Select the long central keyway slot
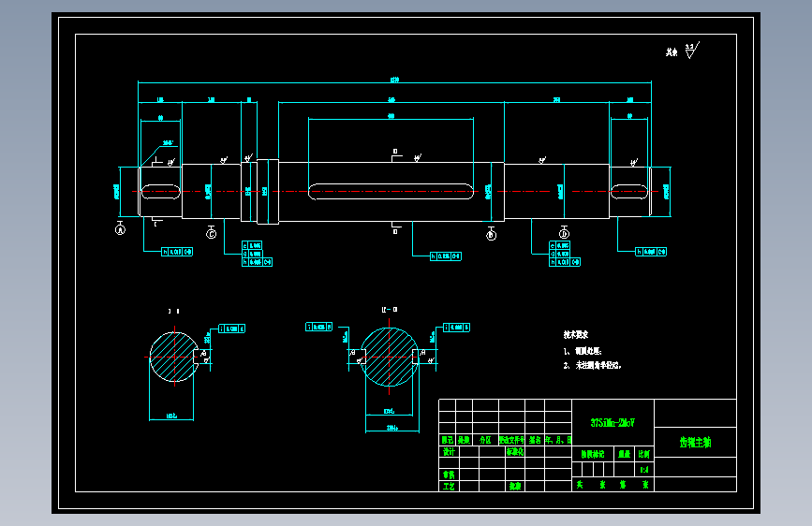Image resolution: width=812 pixels, height=526 pixels. coord(391,191)
